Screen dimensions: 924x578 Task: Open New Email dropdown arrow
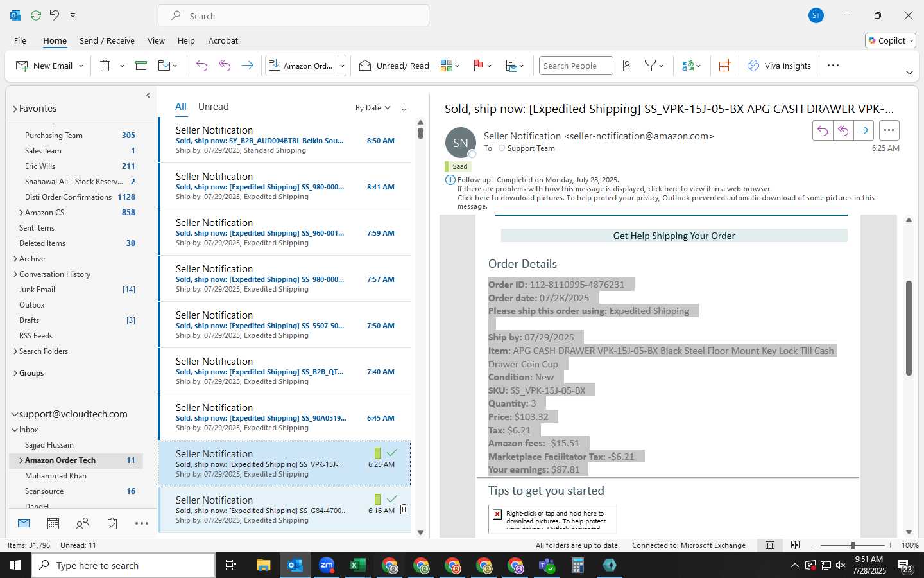click(x=81, y=66)
